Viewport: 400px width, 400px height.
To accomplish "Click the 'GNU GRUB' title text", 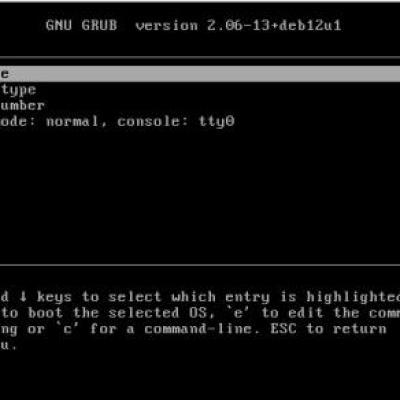I will click(82, 26).
